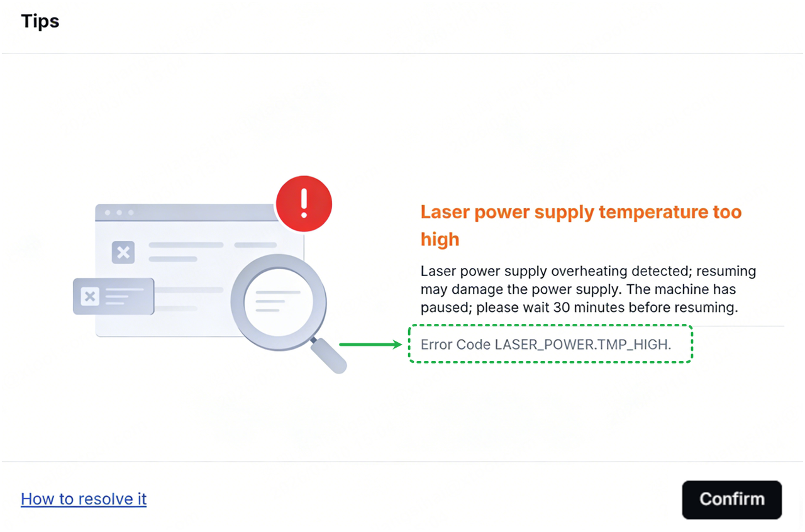Click the orange "Laser power supply temperature too high" heading
805x532 pixels.
click(581, 225)
